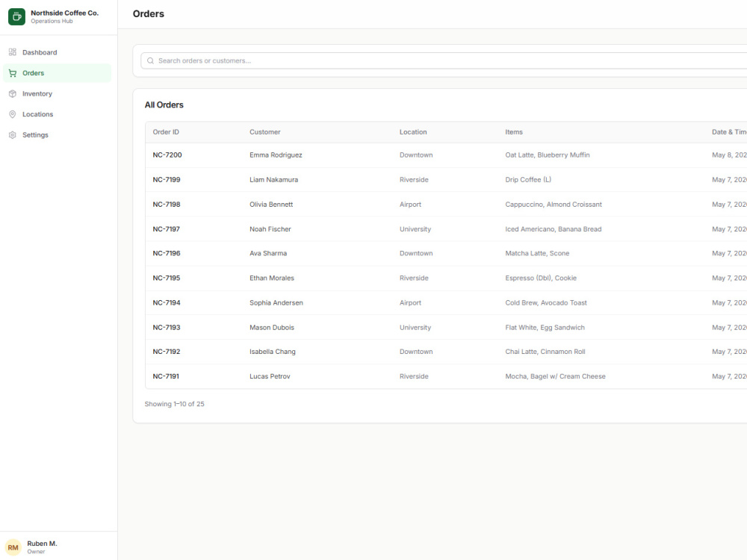Click the Showing 1–10 of 25 text
The width and height of the screenshot is (747, 560).
[174, 404]
